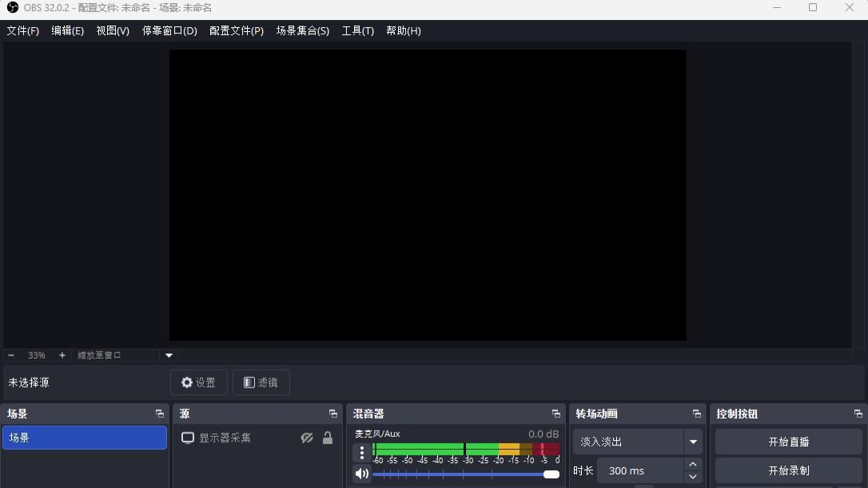Select the 场景 item in the scenes list

(x=84, y=438)
